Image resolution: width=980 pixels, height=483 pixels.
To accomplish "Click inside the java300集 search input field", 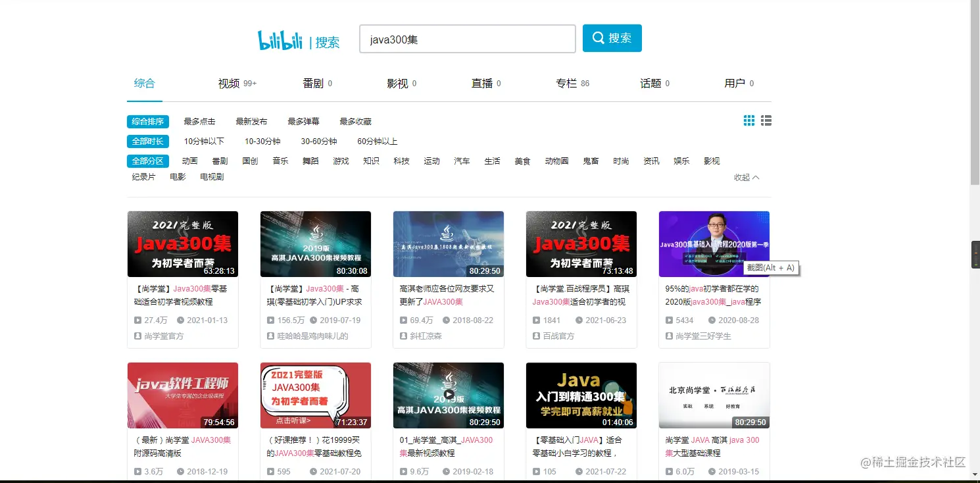I will [x=467, y=39].
